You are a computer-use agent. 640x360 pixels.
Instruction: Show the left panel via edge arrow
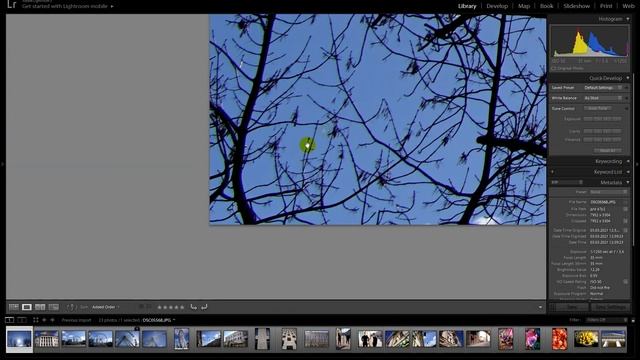pos(2,164)
